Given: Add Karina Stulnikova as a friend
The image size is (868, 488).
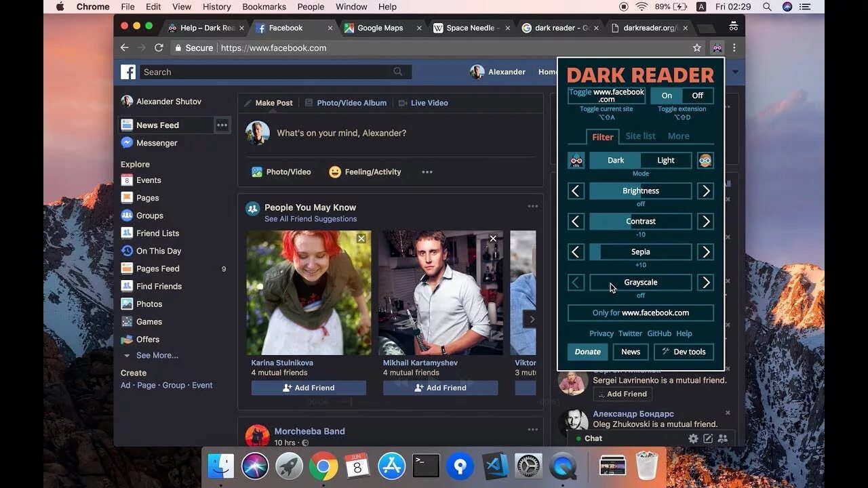Looking at the screenshot, I should tap(309, 388).
